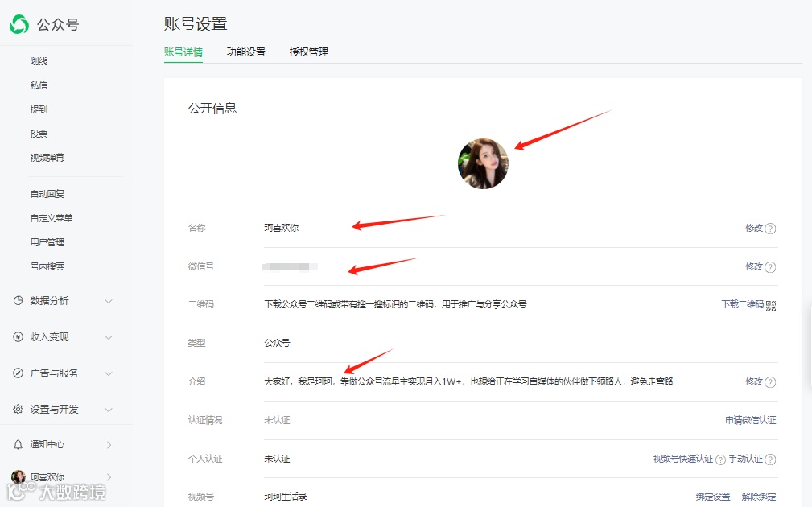
Task: Click the help icon beside 介绍 修改
Action: [771, 381]
